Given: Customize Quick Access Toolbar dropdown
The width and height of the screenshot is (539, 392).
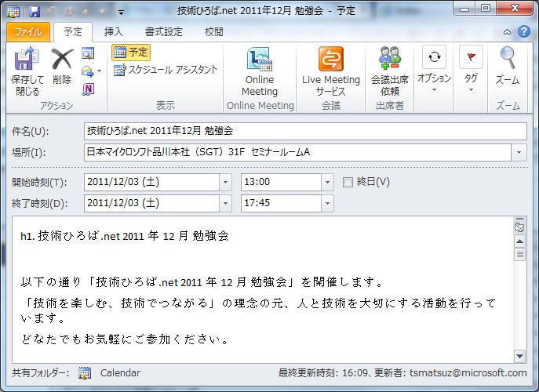Looking at the screenshot, I should pos(121,13).
